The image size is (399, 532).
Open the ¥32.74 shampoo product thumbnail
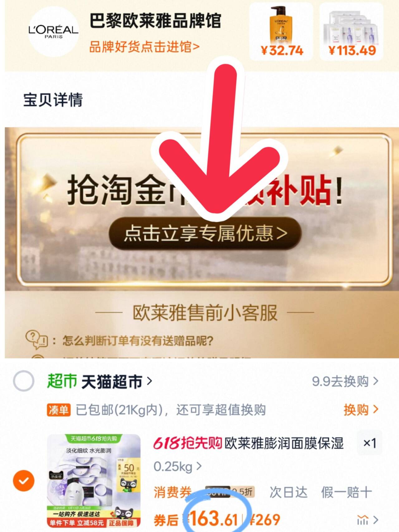coord(281,31)
